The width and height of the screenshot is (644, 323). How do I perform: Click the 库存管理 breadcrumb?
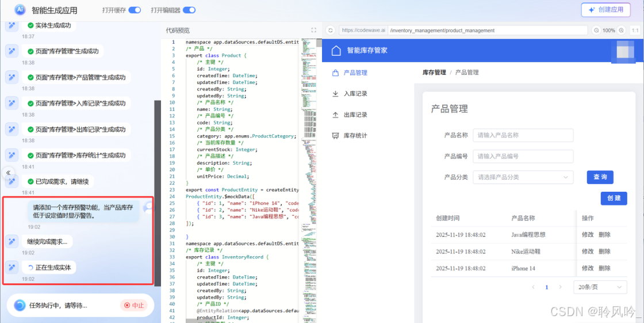(434, 73)
